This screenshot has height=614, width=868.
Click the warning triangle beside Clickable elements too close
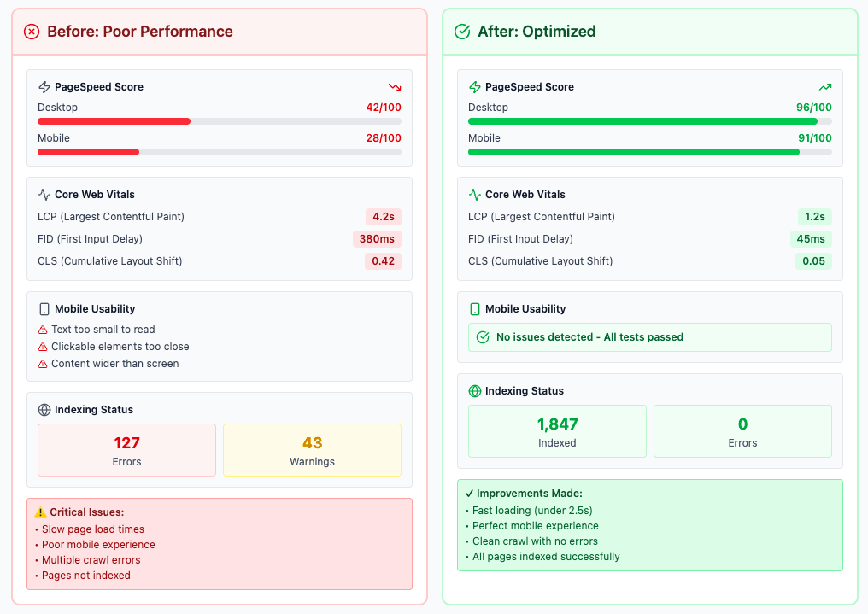(43, 347)
